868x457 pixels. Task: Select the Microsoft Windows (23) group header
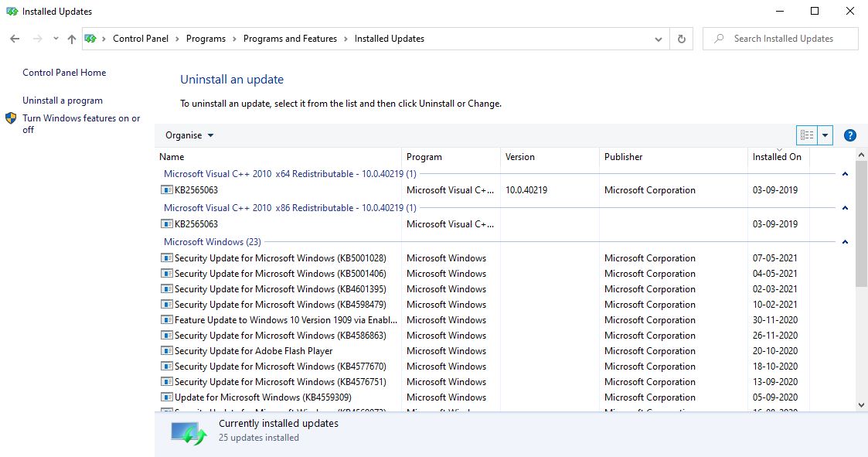[213, 242]
